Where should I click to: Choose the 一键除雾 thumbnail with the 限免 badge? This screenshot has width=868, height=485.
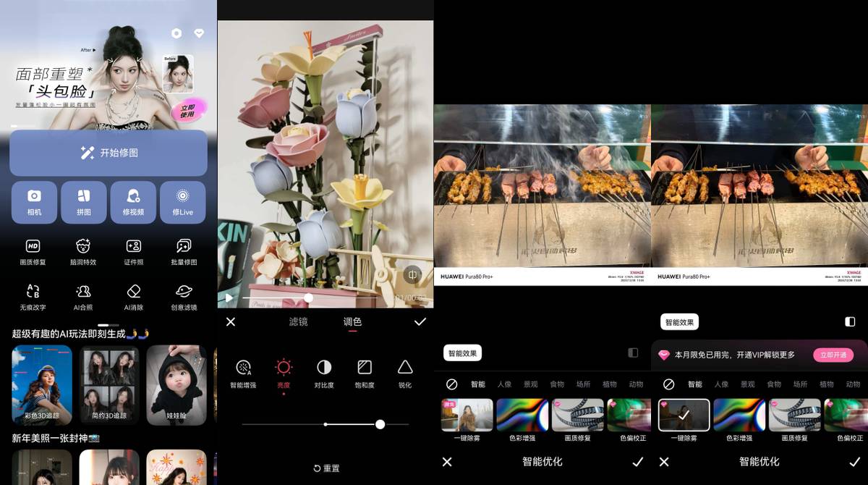coord(467,415)
